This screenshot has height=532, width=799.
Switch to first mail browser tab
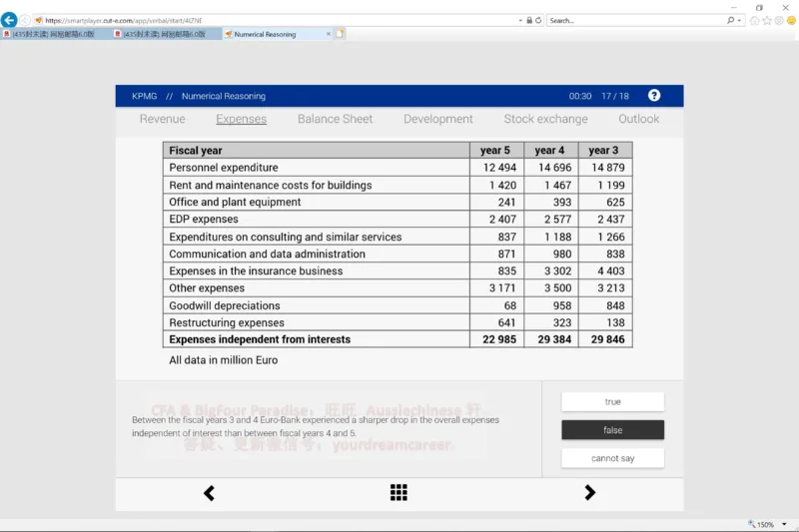(x=54, y=34)
